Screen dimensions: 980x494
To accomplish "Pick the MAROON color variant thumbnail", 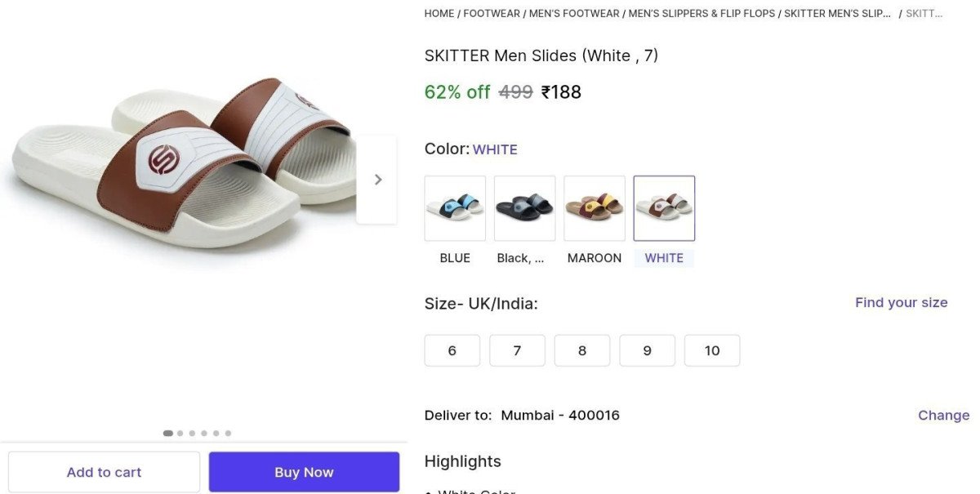I will [x=595, y=208].
